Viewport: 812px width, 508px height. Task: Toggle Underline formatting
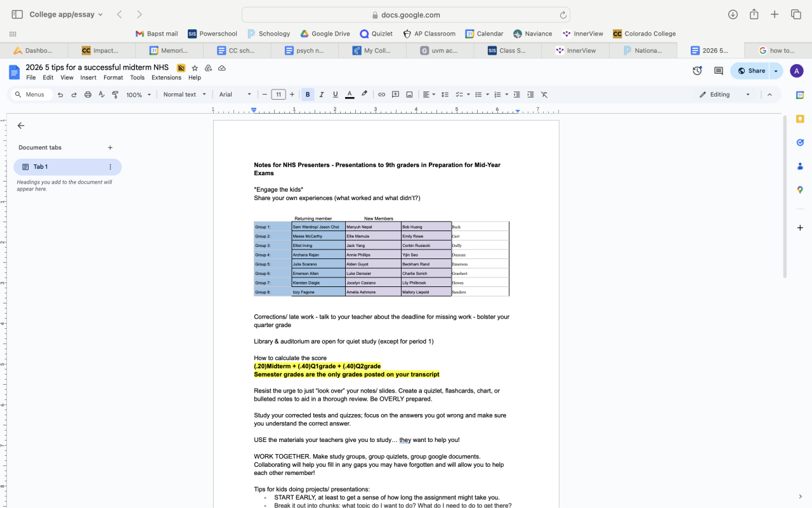pyautogui.click(x=336, y=95)
